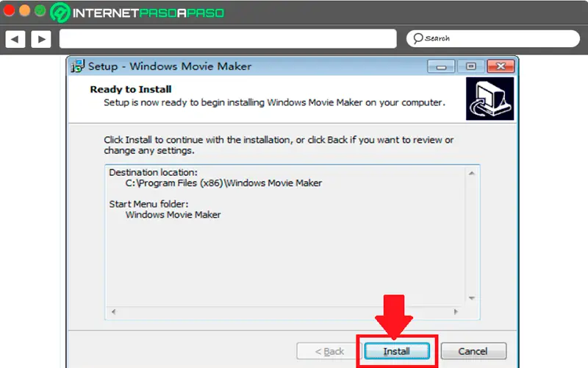Viewport: 588px width, 368px height.
Task: Click into the Search box
Action: click(x=492, y=38)
